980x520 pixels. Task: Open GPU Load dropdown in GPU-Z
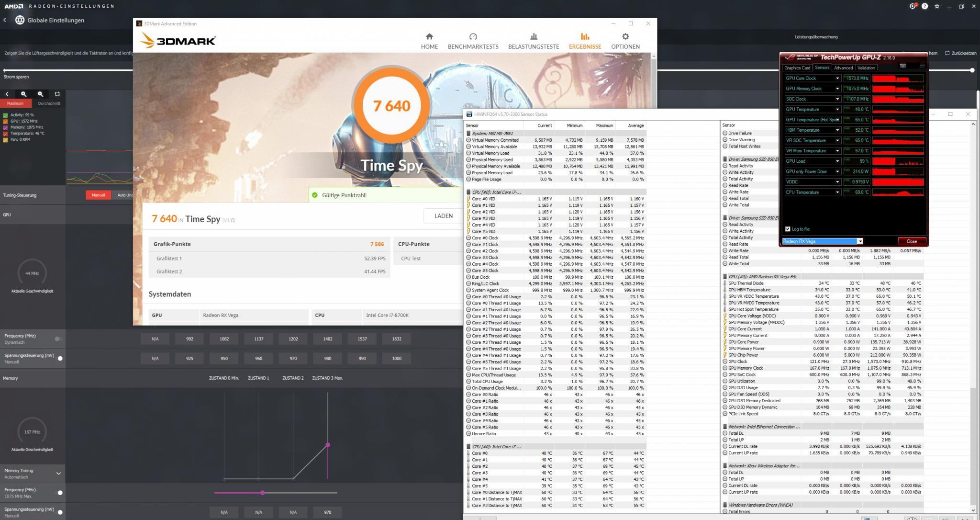tap(837, 161)
